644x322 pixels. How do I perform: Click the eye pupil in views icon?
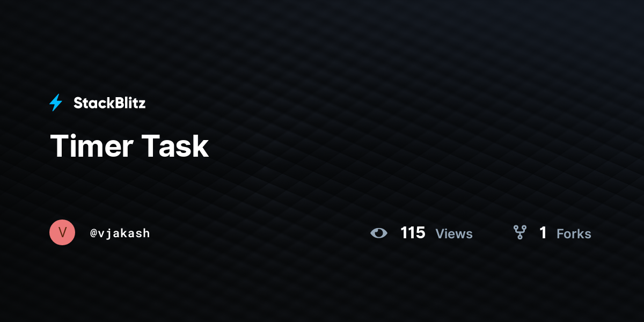pos(379,233)
